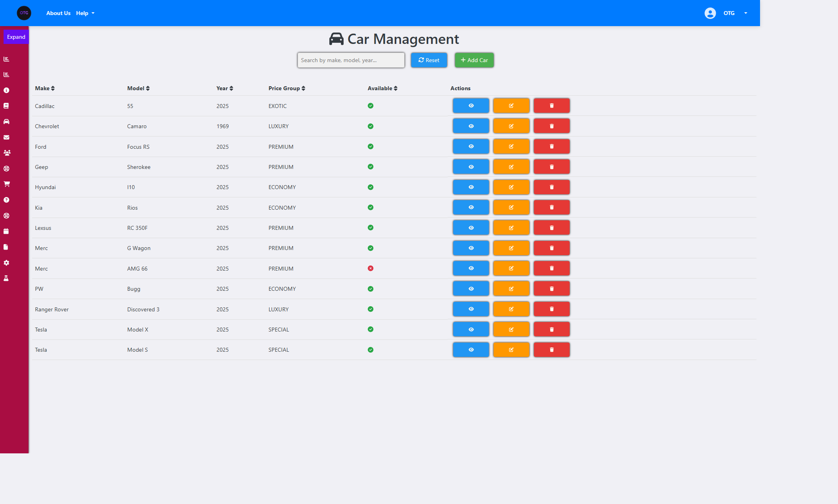Edit the Merc G Wagon entry
Screen dimensions: 838x504
[x=511, y=248]
